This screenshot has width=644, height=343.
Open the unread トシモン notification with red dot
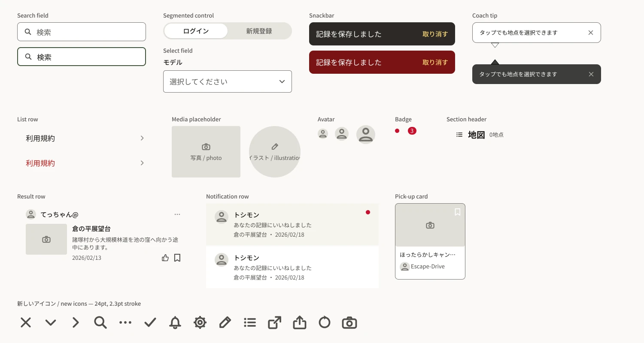tap(292, 225)
